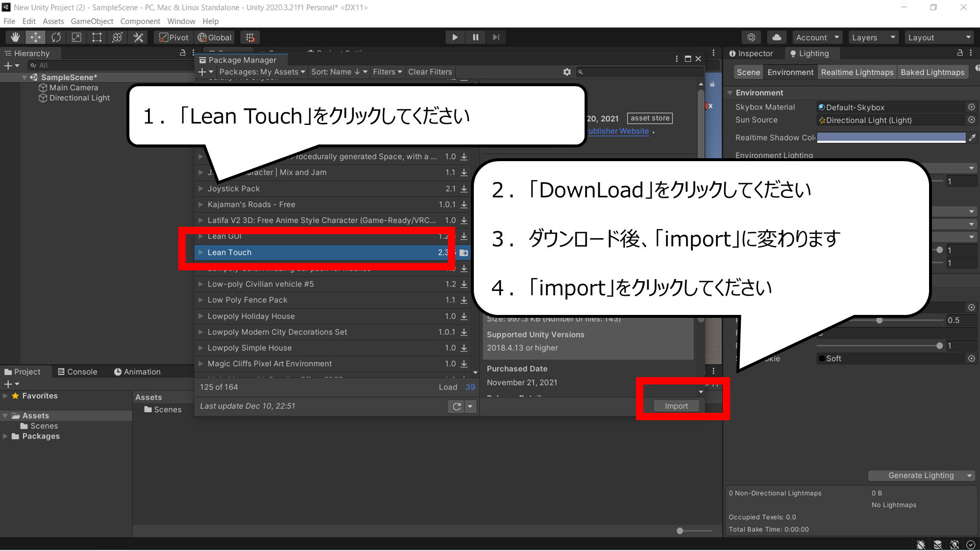The height and width of the screenshot is (551, 980).
Task: Open the Window menu
Action: click(x=181, y=21)
